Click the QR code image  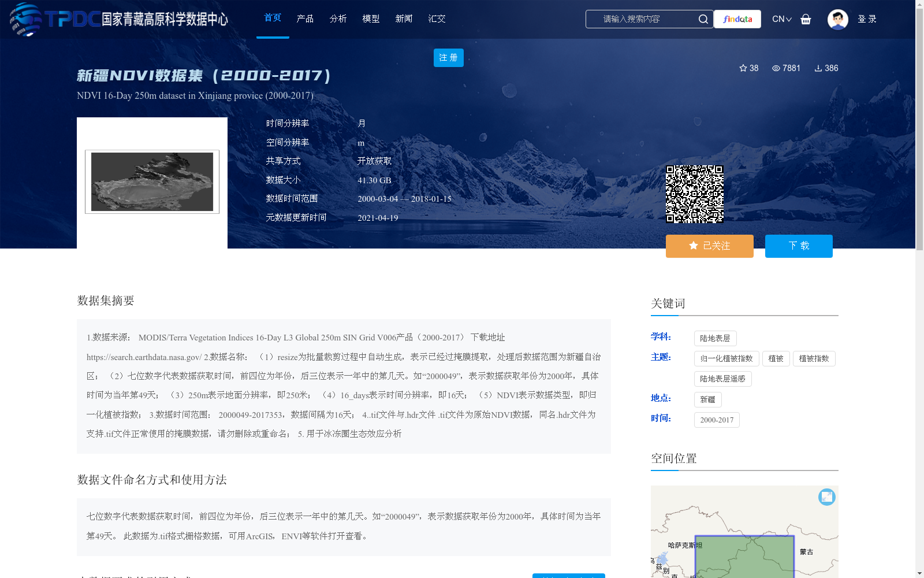coord(695,194)
